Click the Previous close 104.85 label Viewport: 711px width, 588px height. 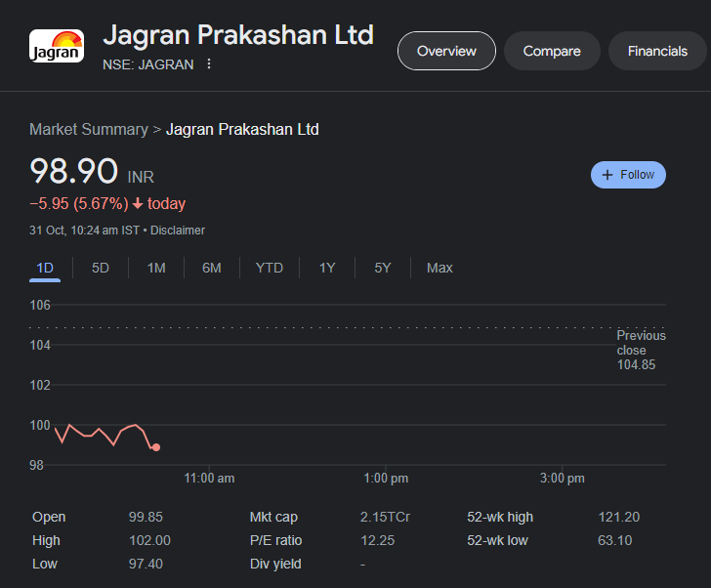click(x=641, y=350)
